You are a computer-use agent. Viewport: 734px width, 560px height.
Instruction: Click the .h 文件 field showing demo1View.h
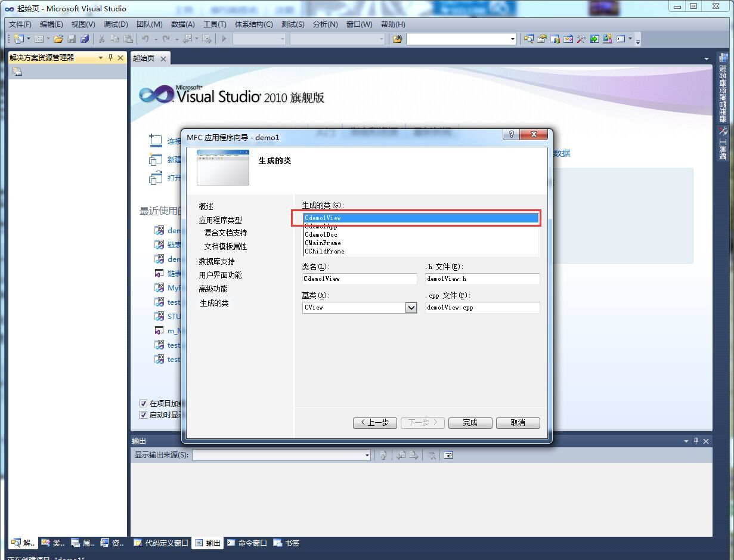(x=482, y=279)
